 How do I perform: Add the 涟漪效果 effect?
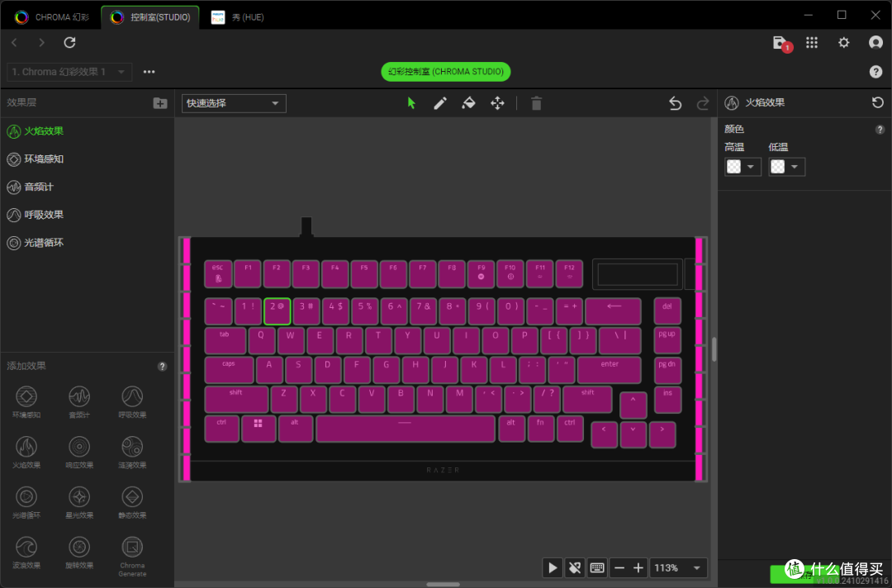tap(132, 452)
